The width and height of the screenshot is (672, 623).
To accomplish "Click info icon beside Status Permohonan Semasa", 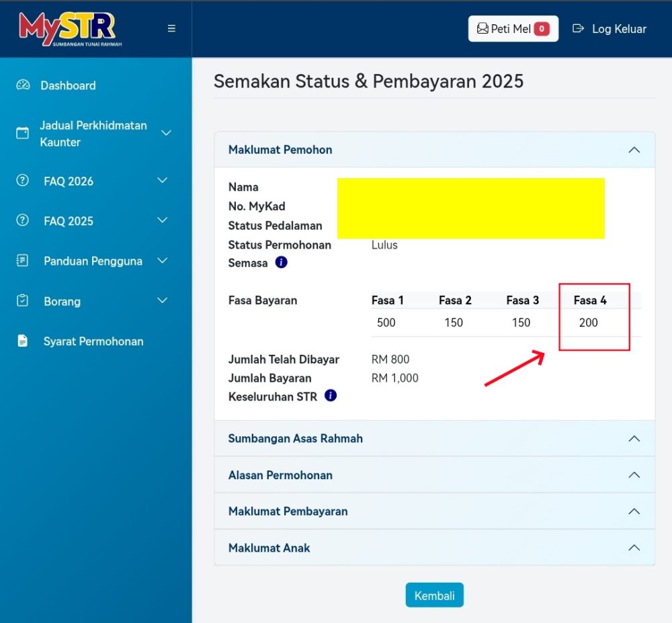I will point(282,263).
